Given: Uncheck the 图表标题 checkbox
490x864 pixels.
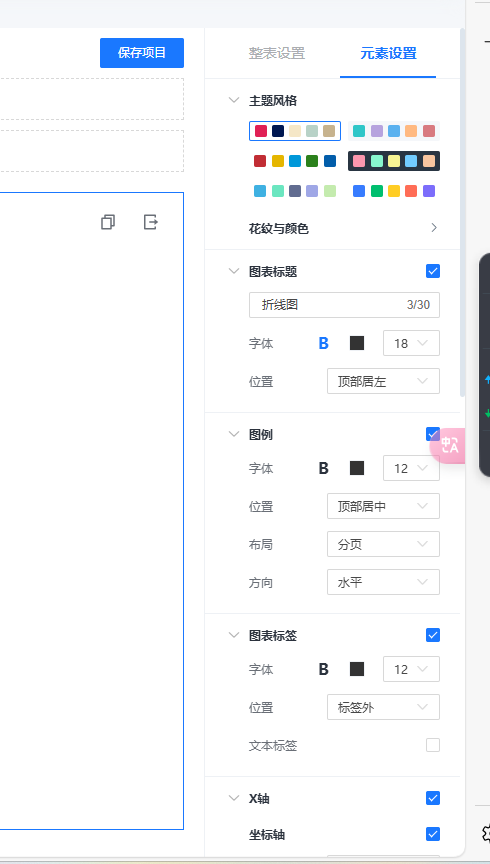Looking at the screenshot, I should (x=433, y=271).
